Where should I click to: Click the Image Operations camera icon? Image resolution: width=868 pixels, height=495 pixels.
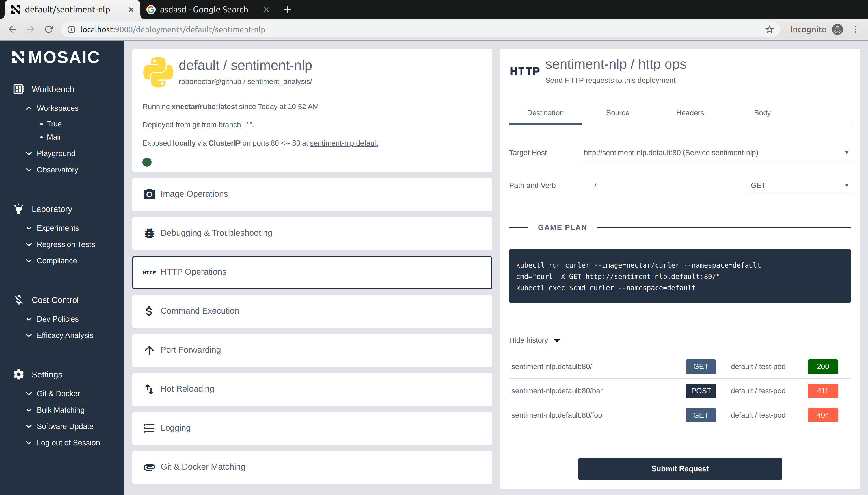(149, 194)
